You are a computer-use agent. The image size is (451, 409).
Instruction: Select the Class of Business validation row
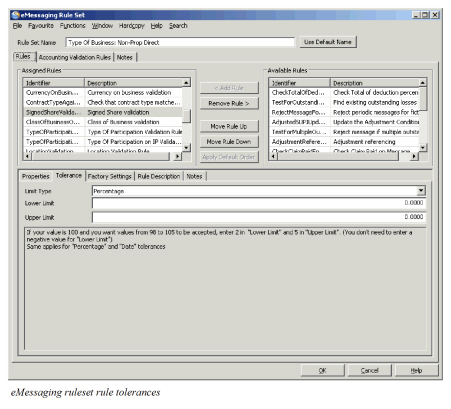[103, 122]
